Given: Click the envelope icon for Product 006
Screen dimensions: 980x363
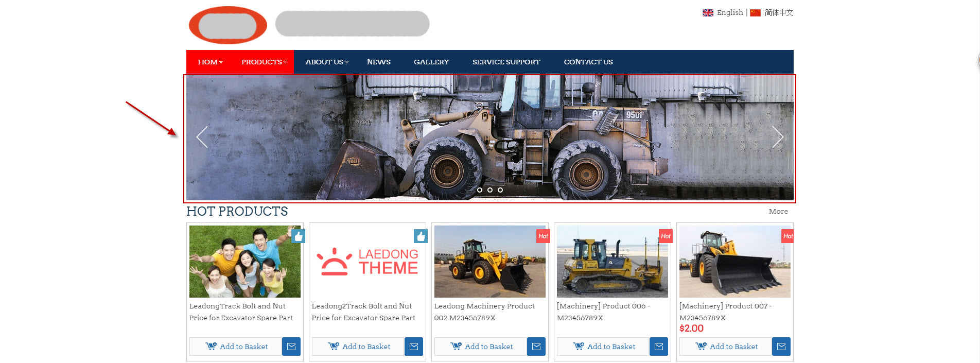Looking at the screenshot, I should [x=659, y=347].
